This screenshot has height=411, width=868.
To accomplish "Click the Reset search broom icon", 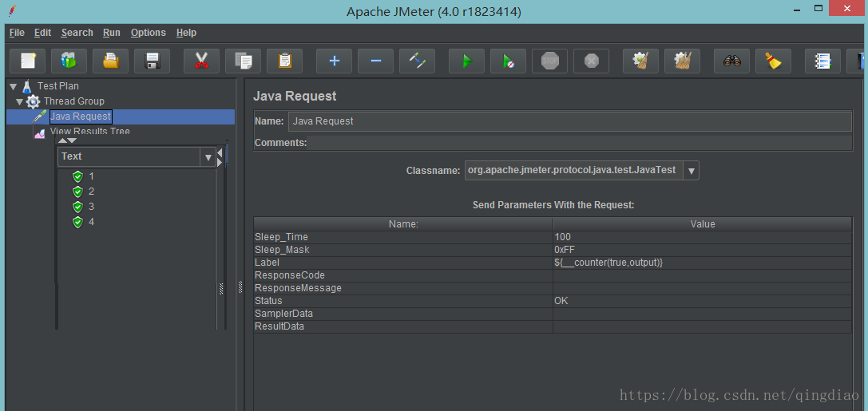I will pos(773,61).
